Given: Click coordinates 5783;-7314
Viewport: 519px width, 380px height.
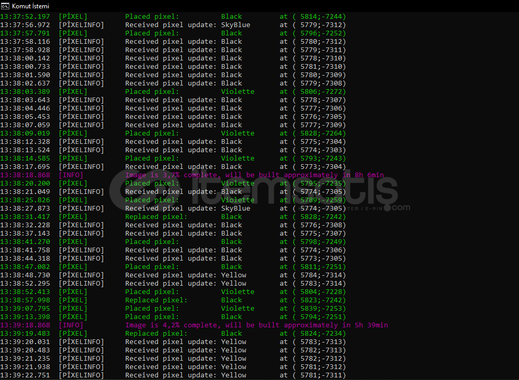Looking at the screenshot, I should 321,283.
